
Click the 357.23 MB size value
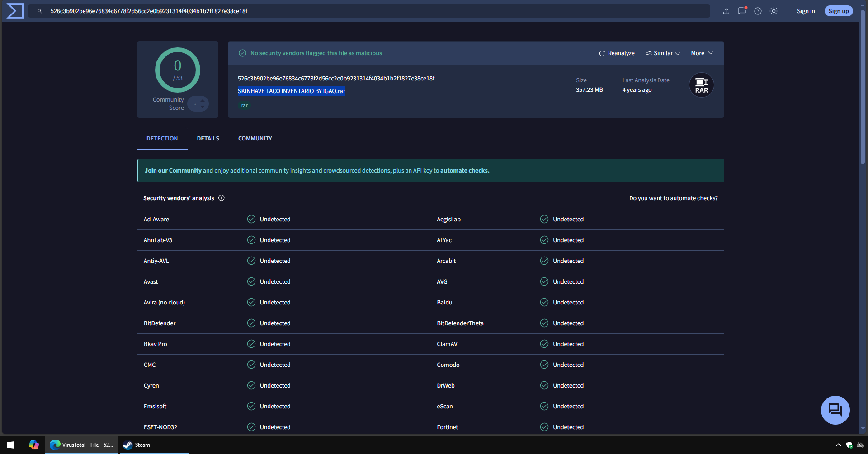point(590,89)
